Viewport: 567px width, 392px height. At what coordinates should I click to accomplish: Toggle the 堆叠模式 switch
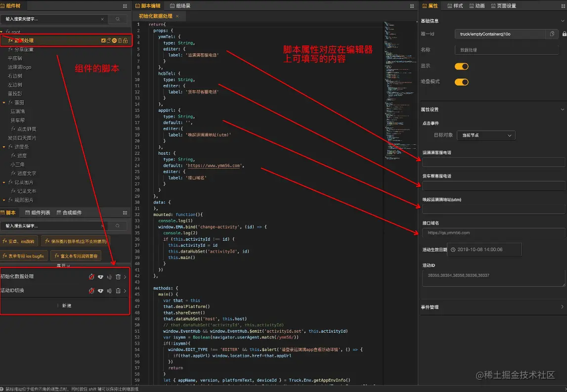coord(461,82)
